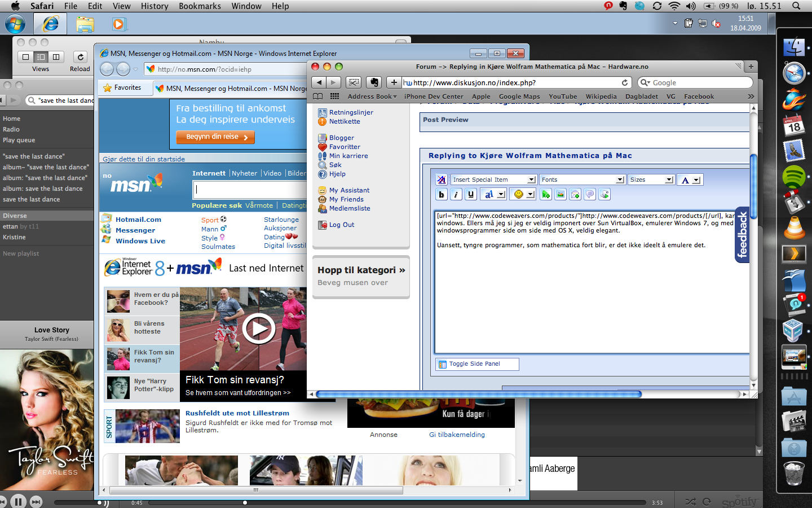The image size is (812, 508).
Task: Click the Nyheter tab on MSN
Action: [244, 173]
